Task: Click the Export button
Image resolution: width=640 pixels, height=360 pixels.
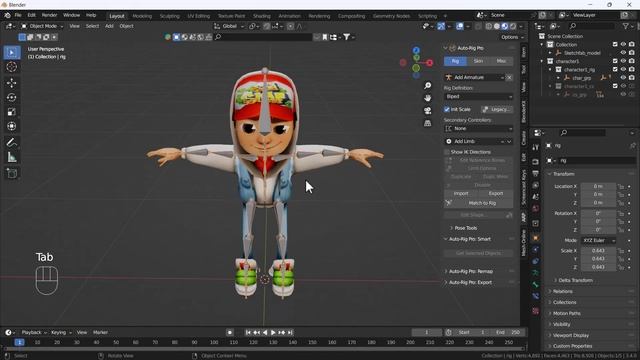Action: pyautogui.click(x=496, y=193)
